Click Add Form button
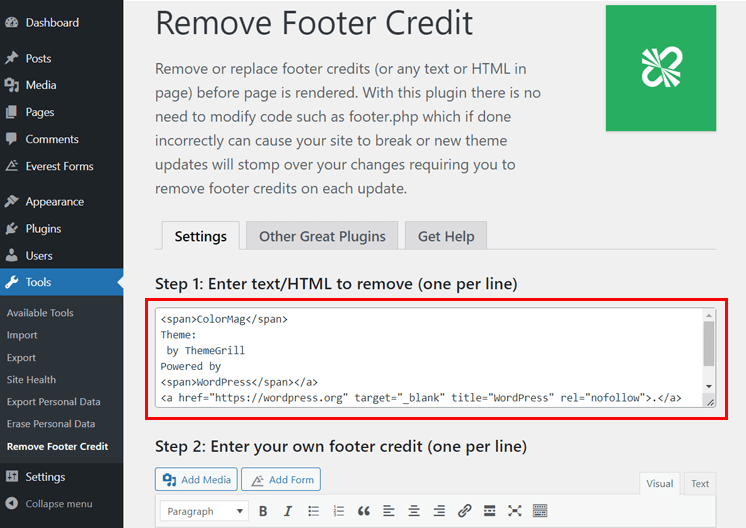746x528 pixels. [x=281, y=479]
